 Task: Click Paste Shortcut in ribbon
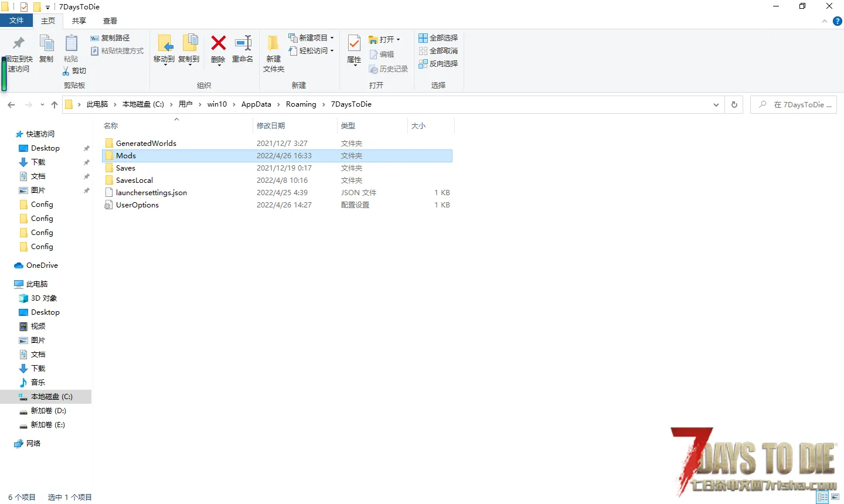pos(117,51)
